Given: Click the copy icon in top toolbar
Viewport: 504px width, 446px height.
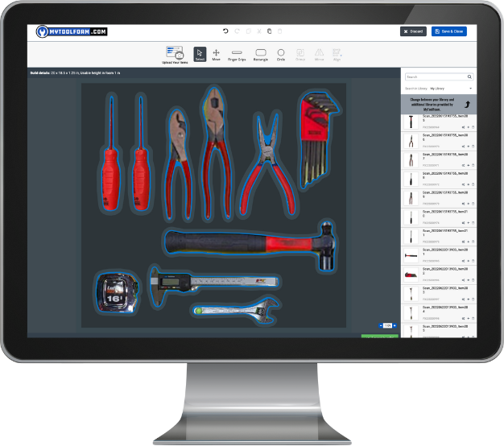Looking at the screenshot, I should [269, 31].
